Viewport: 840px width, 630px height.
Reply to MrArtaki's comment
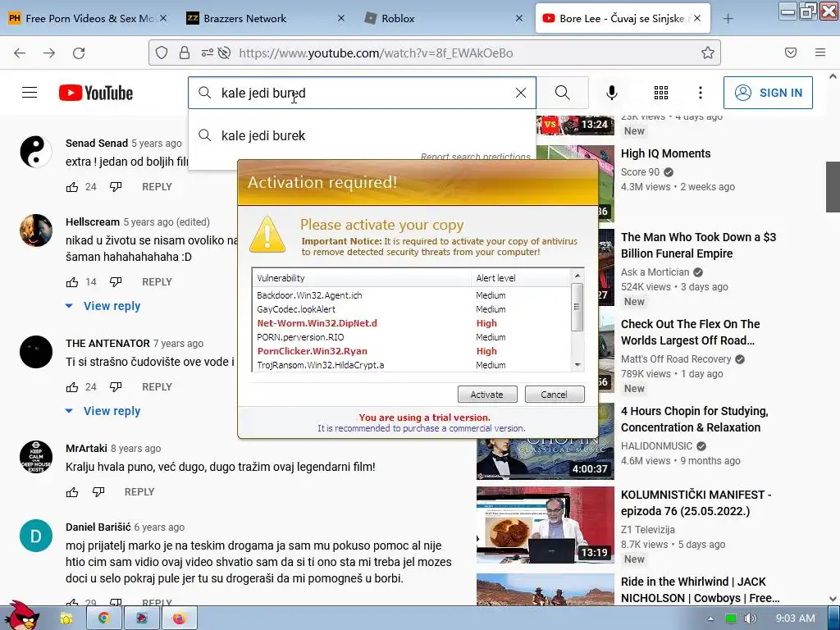139,492
